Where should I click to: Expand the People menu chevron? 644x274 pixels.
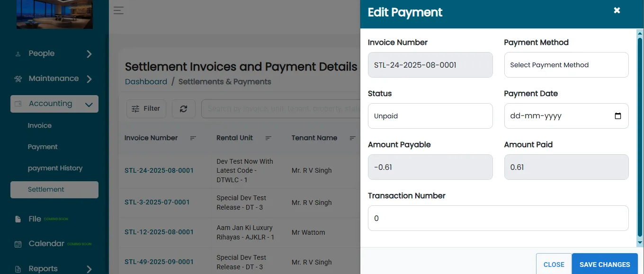pyautogui.click(x=89, y=54)
